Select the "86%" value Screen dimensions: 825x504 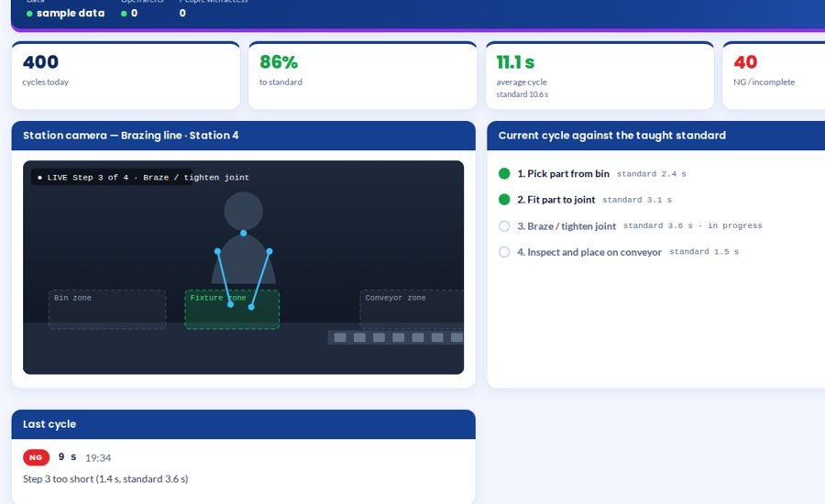[279, 62]
